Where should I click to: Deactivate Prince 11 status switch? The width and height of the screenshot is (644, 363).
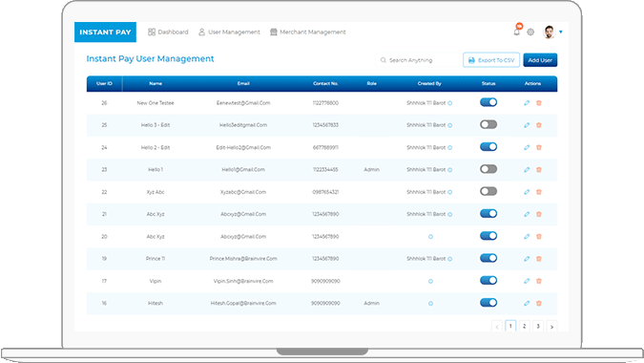(488, 258)
